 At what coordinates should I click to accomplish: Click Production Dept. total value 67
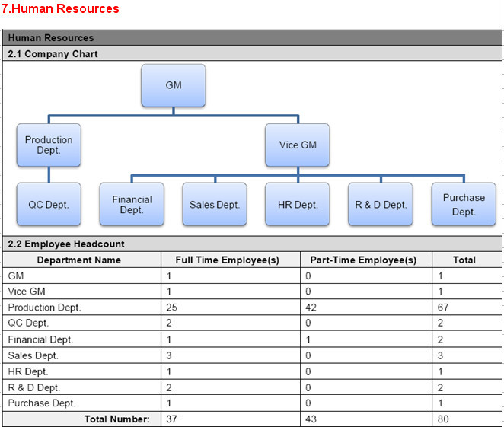click(x=443, y=308)
